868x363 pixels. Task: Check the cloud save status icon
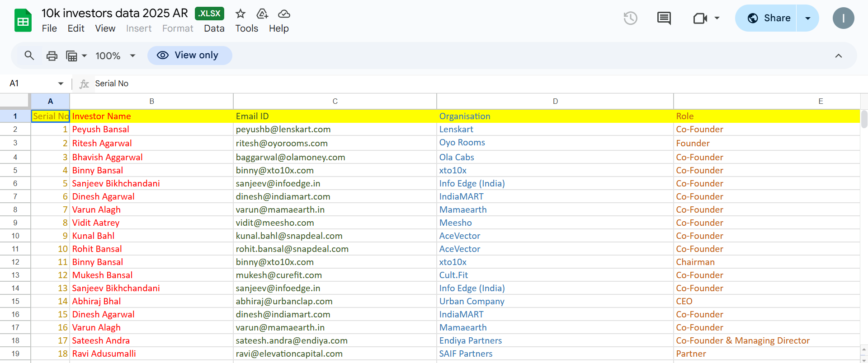click(284, 14)
